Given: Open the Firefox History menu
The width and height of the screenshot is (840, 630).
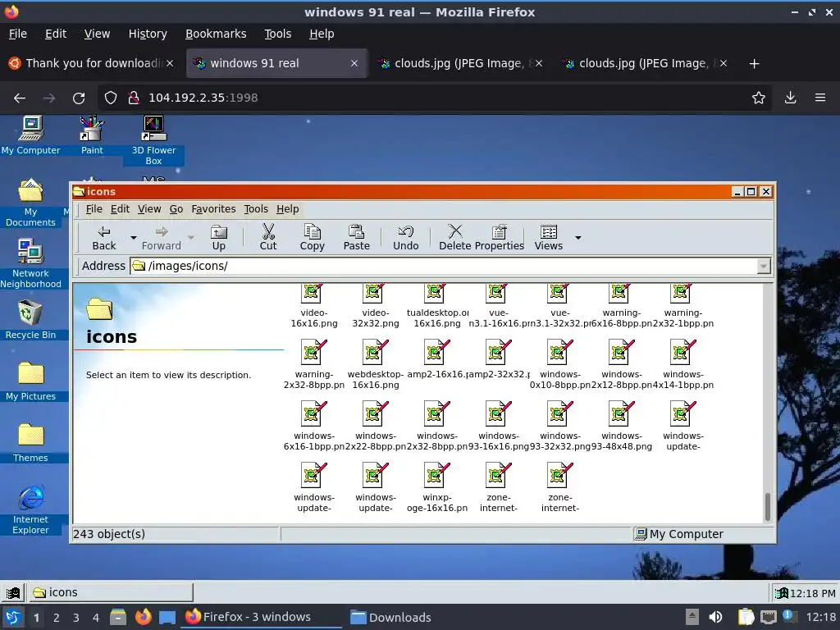Looking at the screenshot, I should coord(148,34).
